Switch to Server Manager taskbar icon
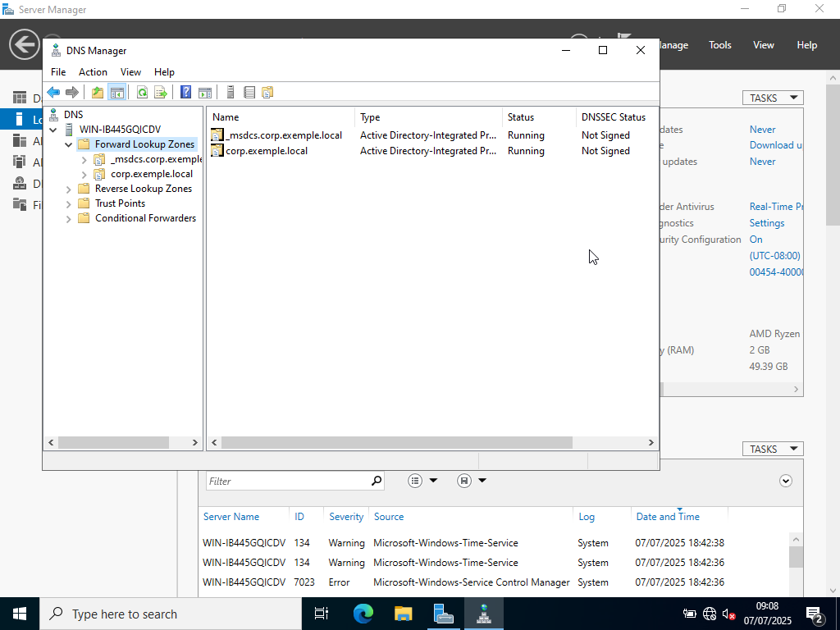This screenshot has width=840, height=630. pyautogui.click(x=444, y=614)
